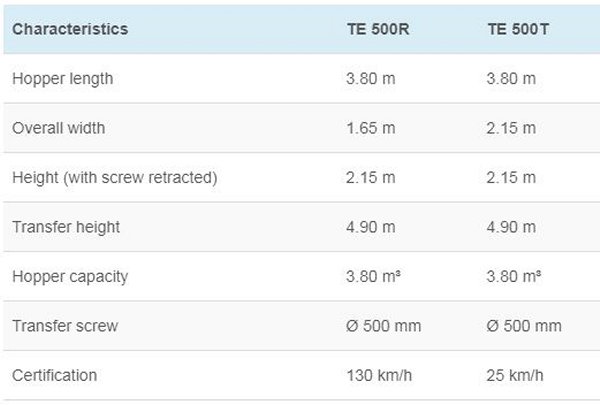Select TE 500R hopper length value

(x=370, y=79)
